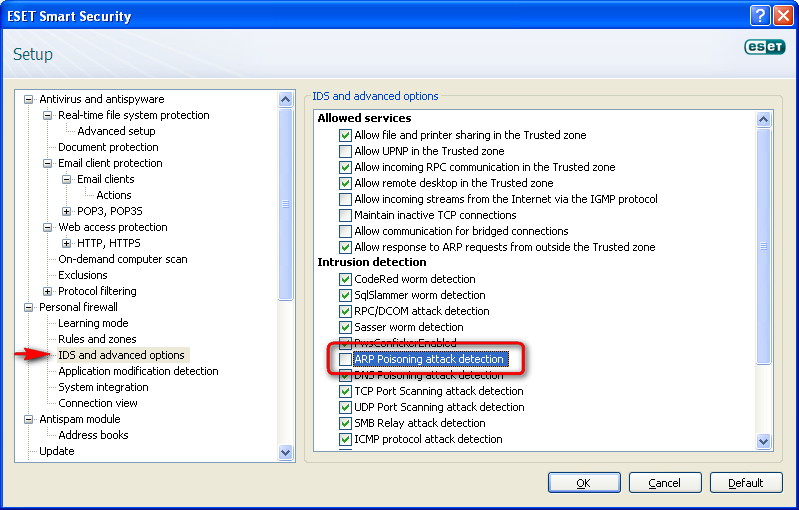Toggle Allow remote desktop in Trusted zone
799x510 pixels.
[x=345, y=183]
